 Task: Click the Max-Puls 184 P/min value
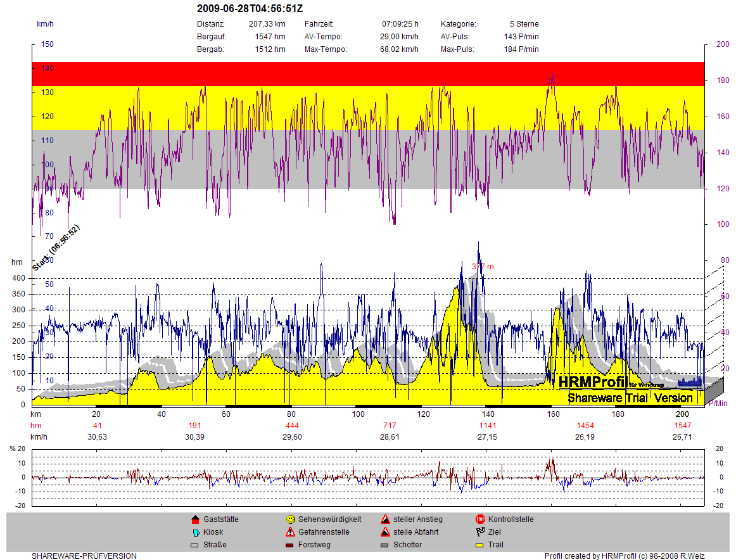pyautogui.click(x=521, y=49)
